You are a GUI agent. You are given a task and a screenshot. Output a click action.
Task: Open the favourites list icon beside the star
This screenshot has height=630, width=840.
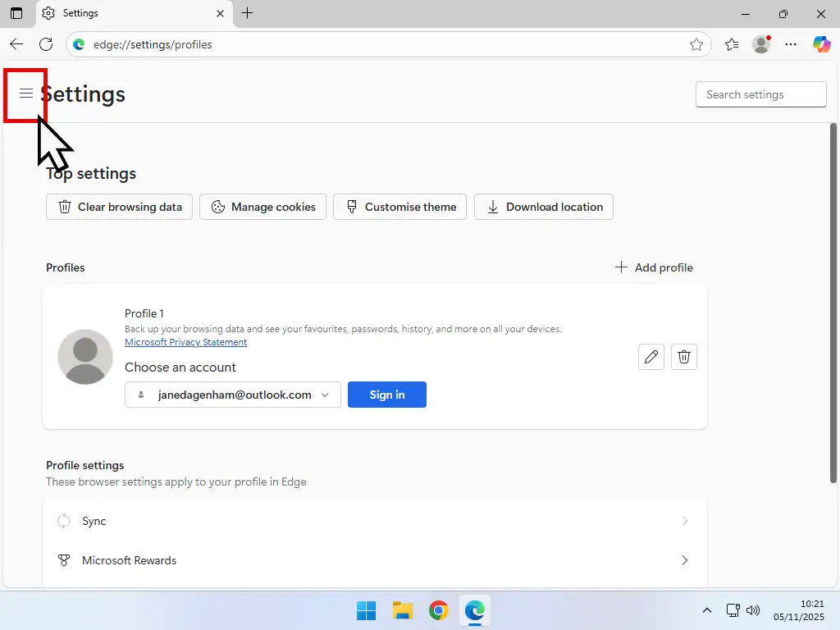tap(731, 44)
